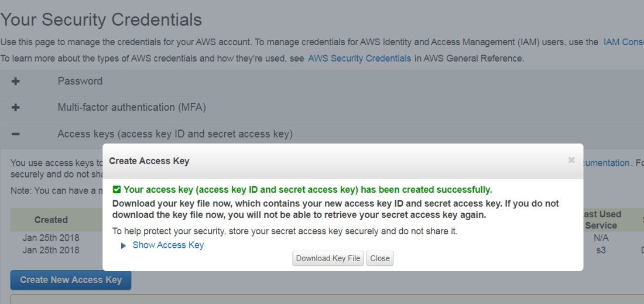The image size is (644, 304).
Task: Expand the Show Access Key triangle
Action: (x=124, y=245)
